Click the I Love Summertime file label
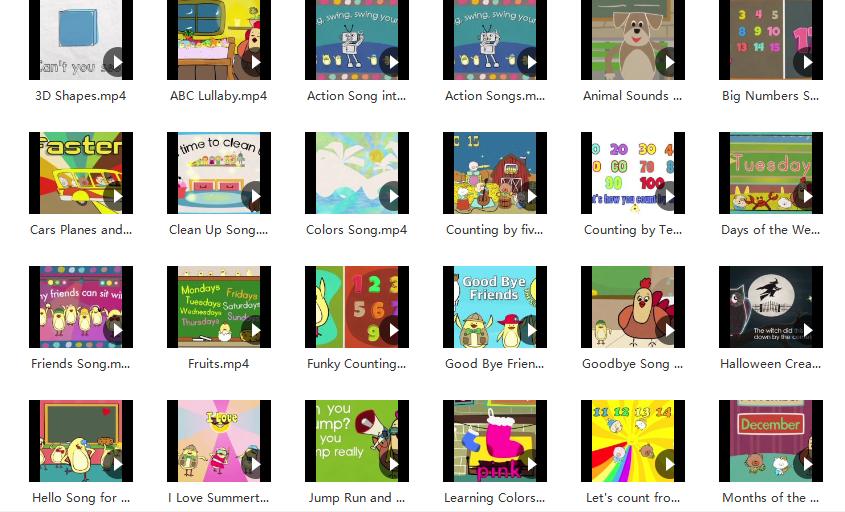This screenshot has width=845, height=512. pyautogui.click(x=219, y=498)
